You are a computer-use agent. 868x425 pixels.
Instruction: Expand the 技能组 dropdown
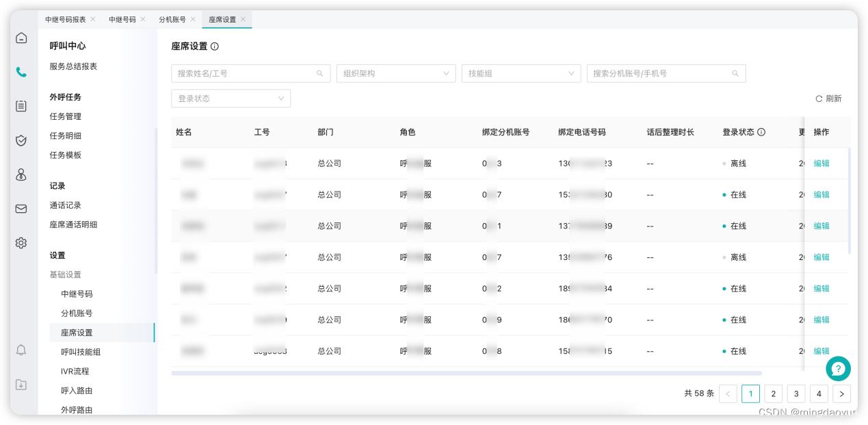click(x=521, y=73)
